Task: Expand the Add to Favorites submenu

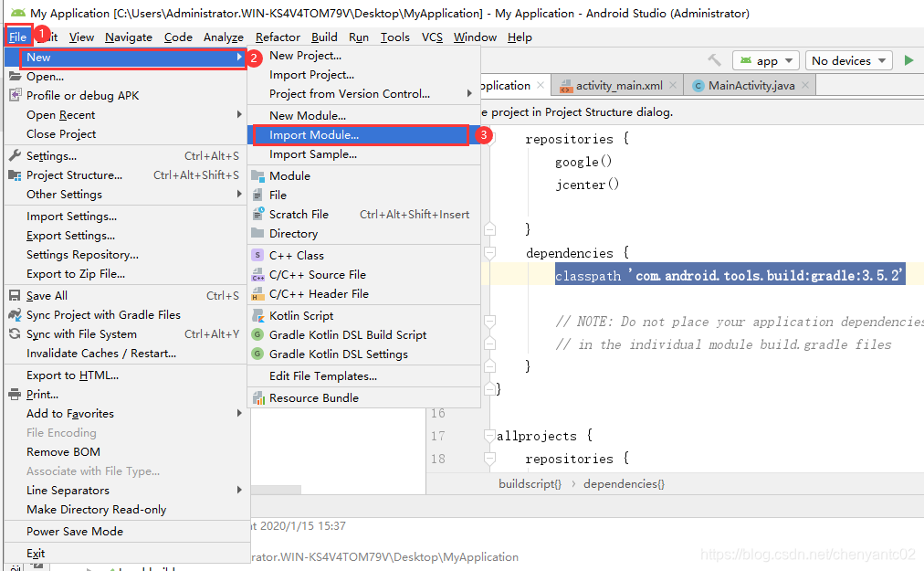Action: (239, 413)
